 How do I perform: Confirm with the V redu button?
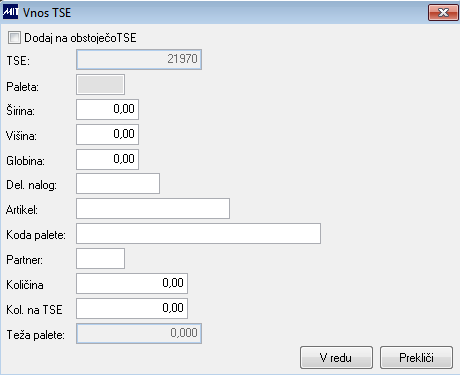click(x=336, y=358)
